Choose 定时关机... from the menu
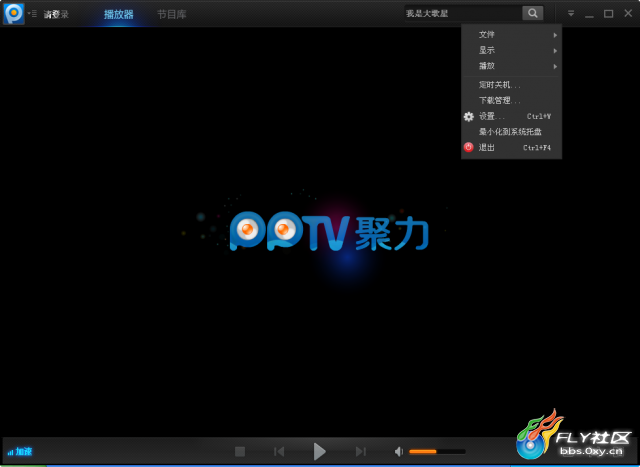The image size is (640, 467). click(x=511, y=85)
